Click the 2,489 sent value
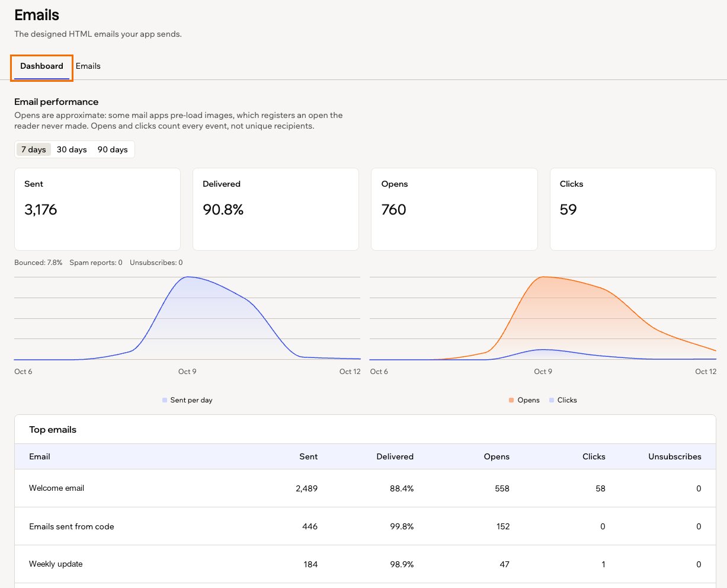 (307, 488)
